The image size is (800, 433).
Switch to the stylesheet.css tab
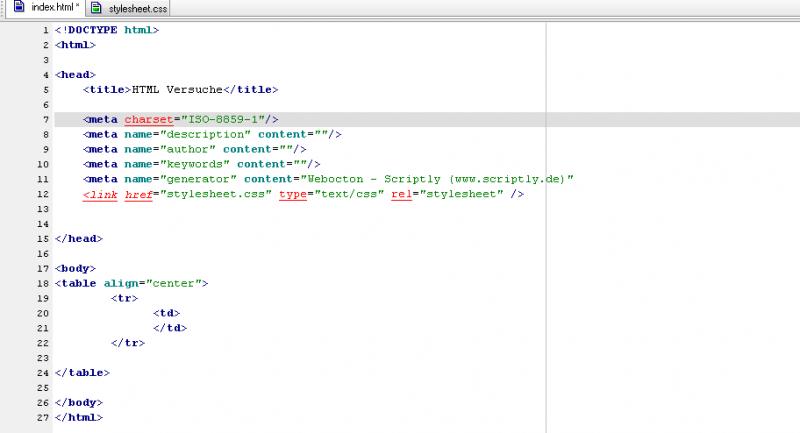pos(137,9)
